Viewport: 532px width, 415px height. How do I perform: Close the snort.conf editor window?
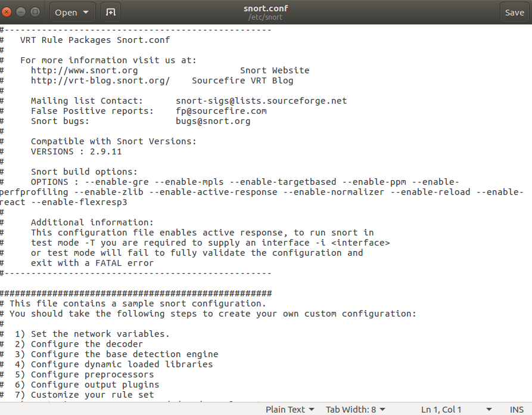(x=7, y=12)
